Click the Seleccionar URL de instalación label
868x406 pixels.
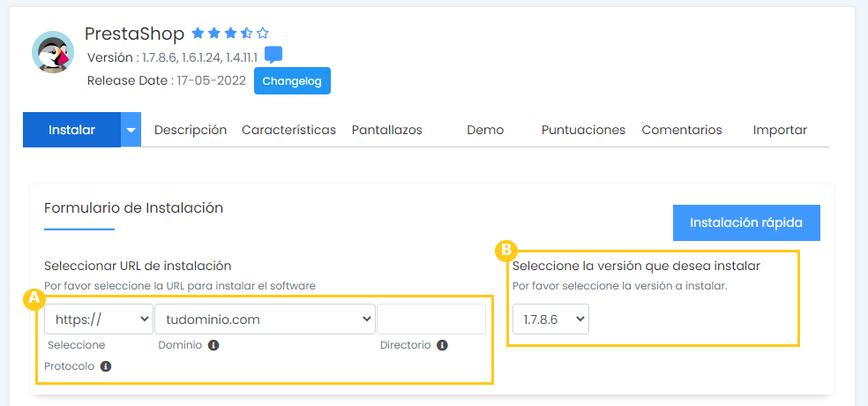138,266
